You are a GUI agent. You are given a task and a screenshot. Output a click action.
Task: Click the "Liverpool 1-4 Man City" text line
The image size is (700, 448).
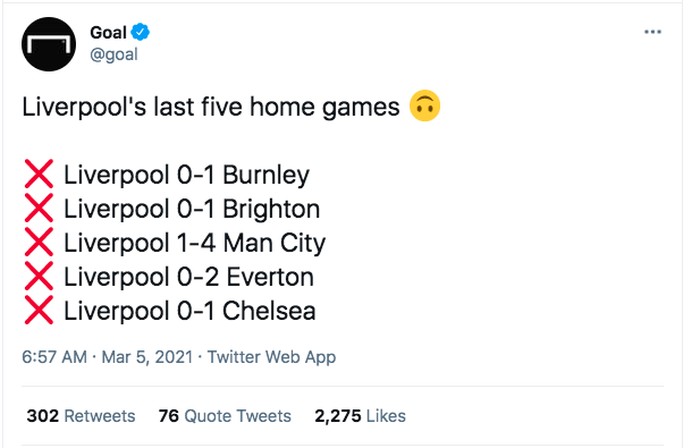(195, 243)
